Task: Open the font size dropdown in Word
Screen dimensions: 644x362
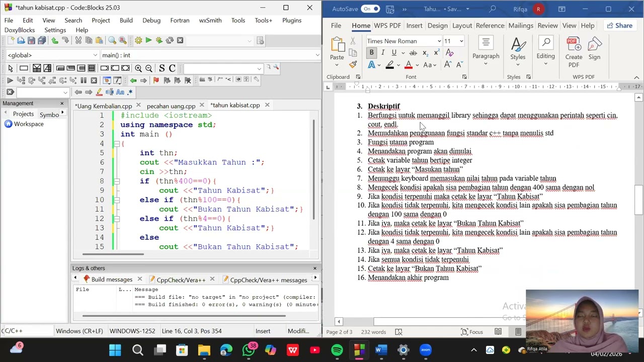Action: (x=461, y=41)
